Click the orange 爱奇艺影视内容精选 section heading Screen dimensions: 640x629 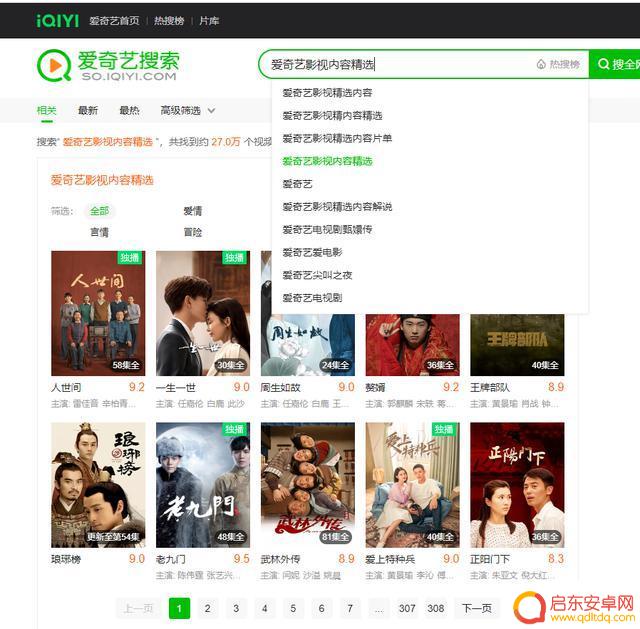click(x=102, y=180)
